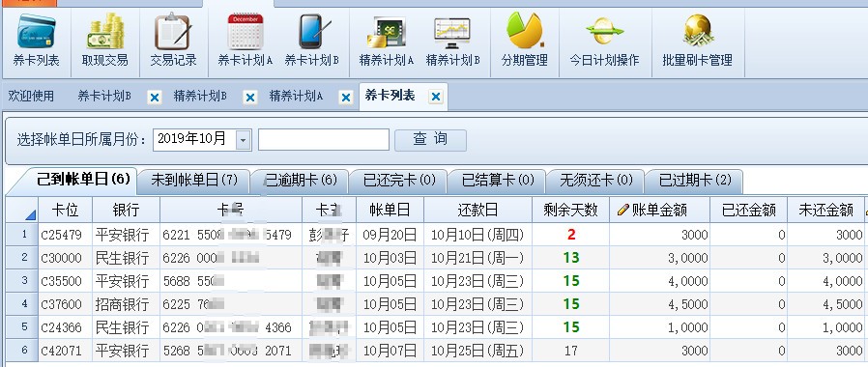Close the 精养计划B tab
868x367 pixels.
point(250,98)
